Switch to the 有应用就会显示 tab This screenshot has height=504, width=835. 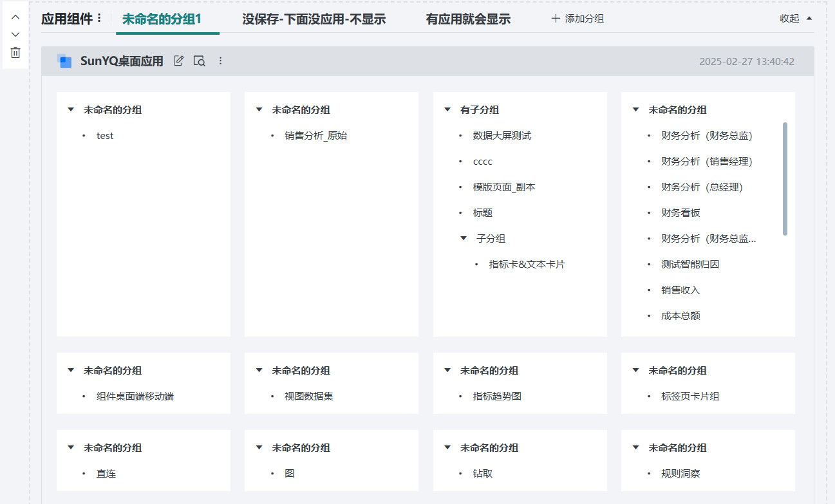point(467,19)
